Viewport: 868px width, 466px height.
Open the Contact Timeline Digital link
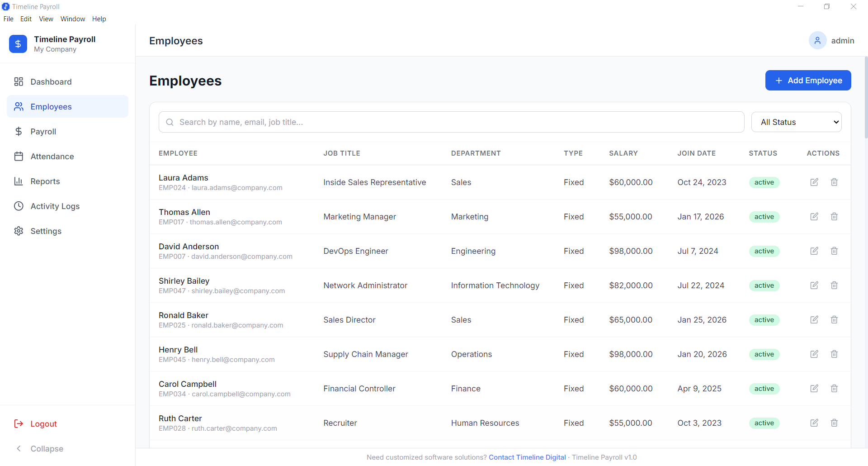[527, 457]
